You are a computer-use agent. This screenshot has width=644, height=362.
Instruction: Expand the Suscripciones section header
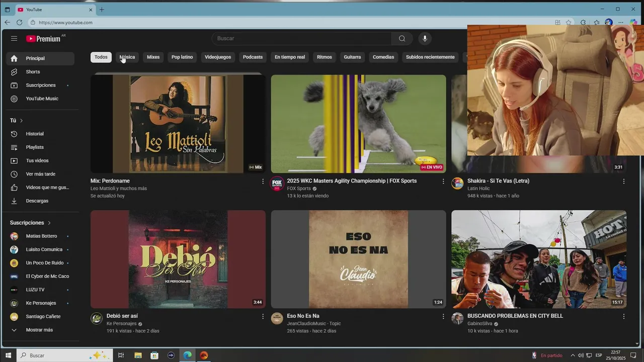point(31,223)
